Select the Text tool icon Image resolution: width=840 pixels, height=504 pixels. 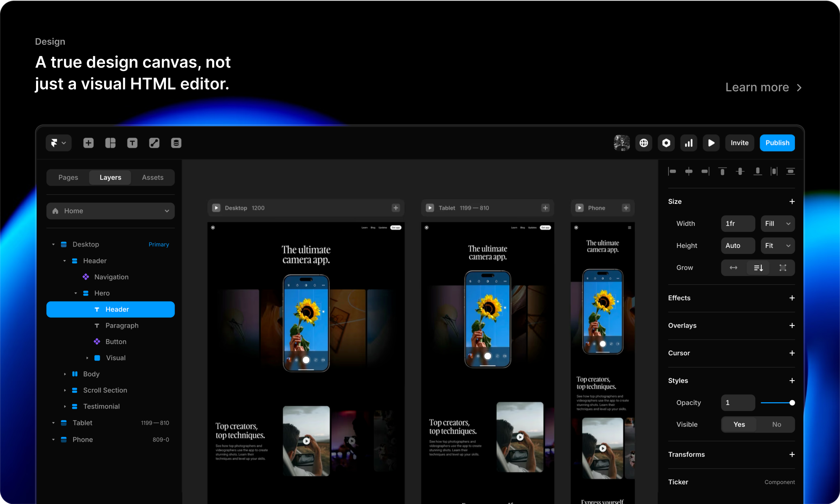coord(132,143)
